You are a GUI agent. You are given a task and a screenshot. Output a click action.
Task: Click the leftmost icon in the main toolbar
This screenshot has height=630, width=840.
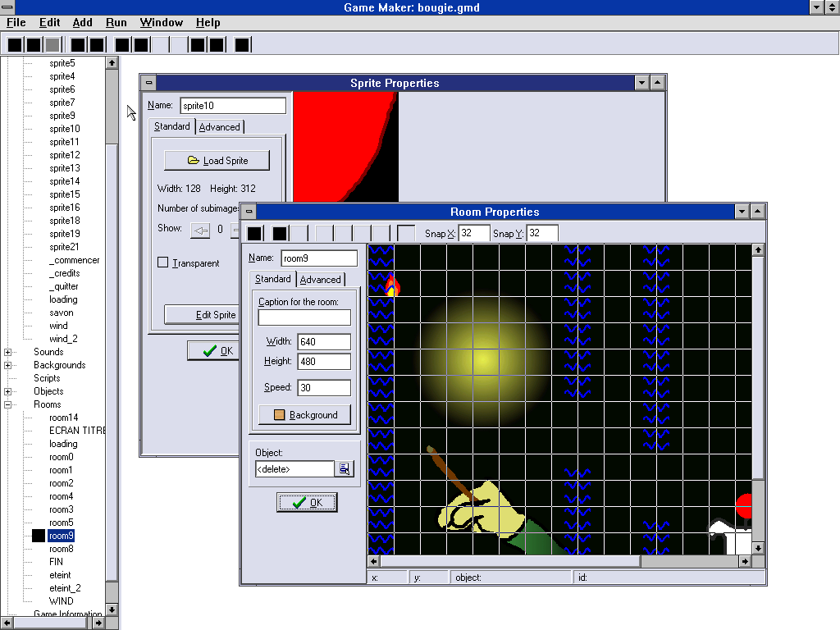pyautogui.click(x=15, y=44)
